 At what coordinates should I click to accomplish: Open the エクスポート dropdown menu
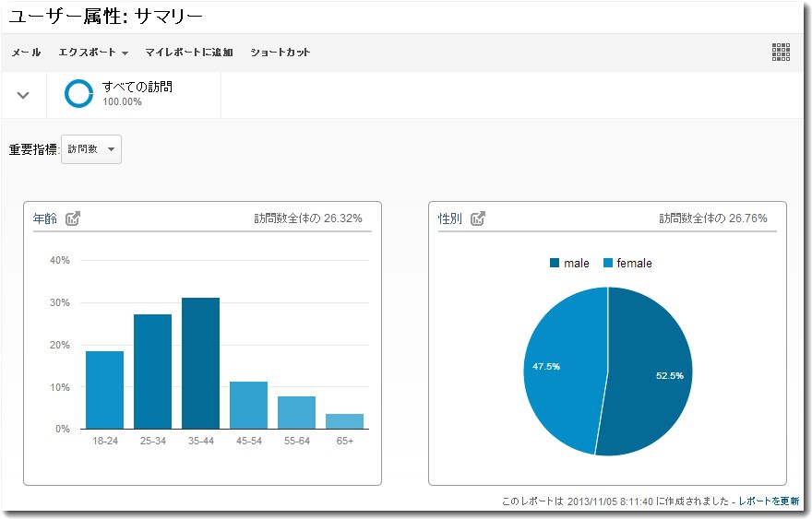(93, 53)
